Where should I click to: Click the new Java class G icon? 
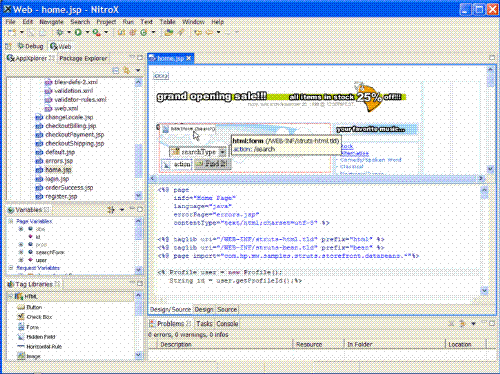(144, 32)
